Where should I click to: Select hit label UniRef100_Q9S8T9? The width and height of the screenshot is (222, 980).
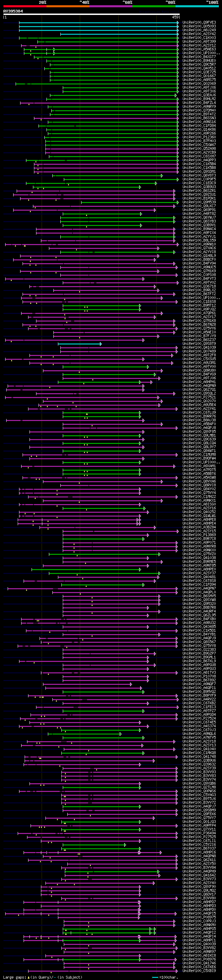pos(199,343)
